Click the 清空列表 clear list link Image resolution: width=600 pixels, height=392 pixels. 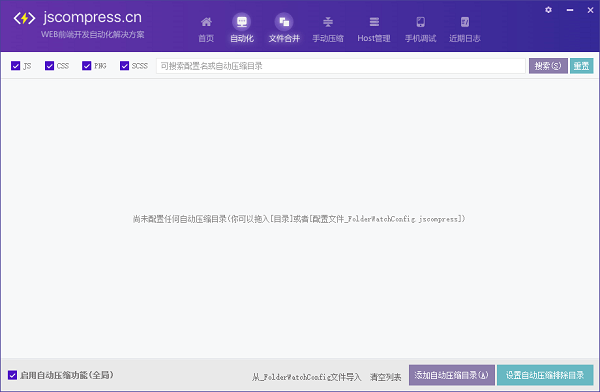(385, 377)
